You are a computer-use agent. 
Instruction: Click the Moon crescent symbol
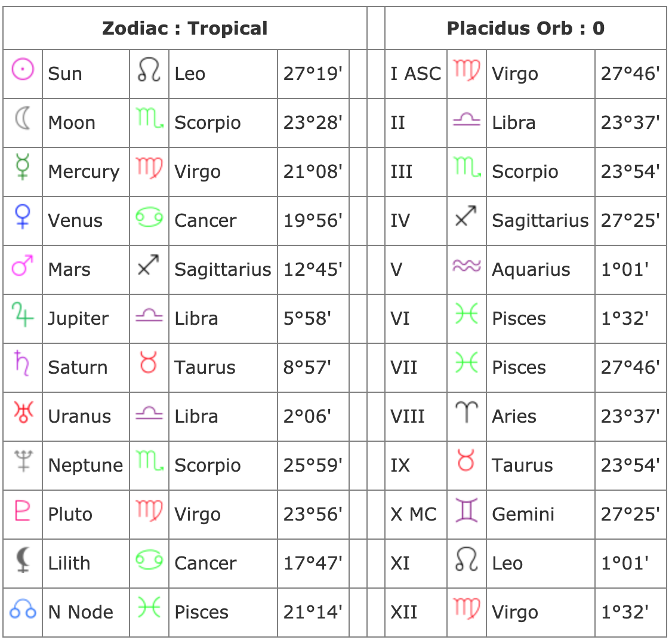tap(23, 118)
